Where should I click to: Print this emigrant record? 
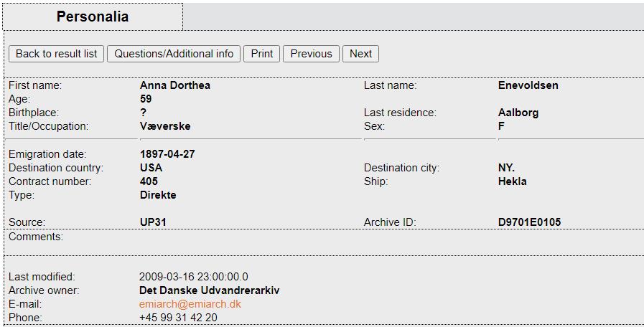[x=261, y=54]
